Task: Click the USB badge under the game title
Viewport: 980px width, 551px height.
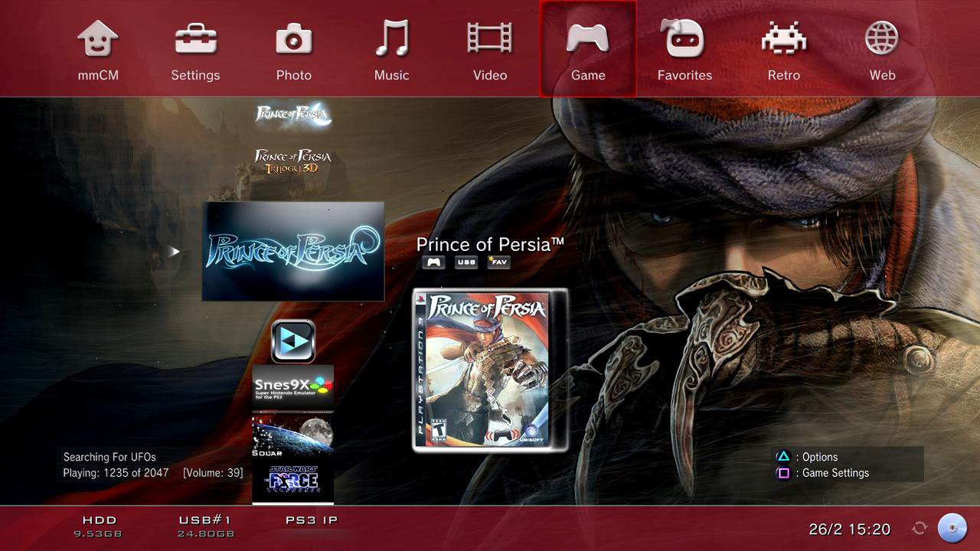Action: (x=466, y=262)
